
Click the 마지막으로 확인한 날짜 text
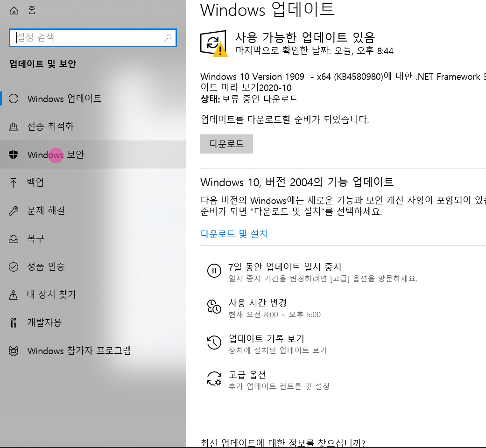[x=314, y=51]
